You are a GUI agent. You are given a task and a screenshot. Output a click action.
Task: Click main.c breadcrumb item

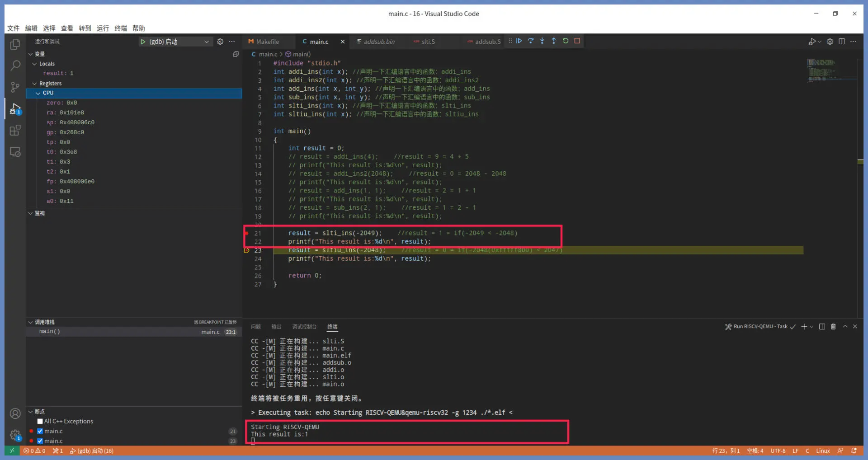(264, 54)
